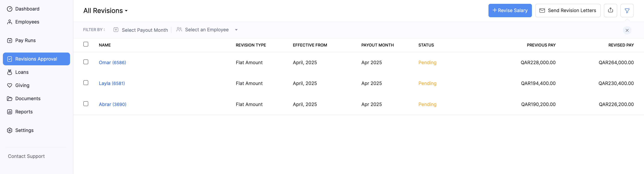Close the filter bar with X
Viewport: 644px width, 174px height.
(x=627, y=30)
